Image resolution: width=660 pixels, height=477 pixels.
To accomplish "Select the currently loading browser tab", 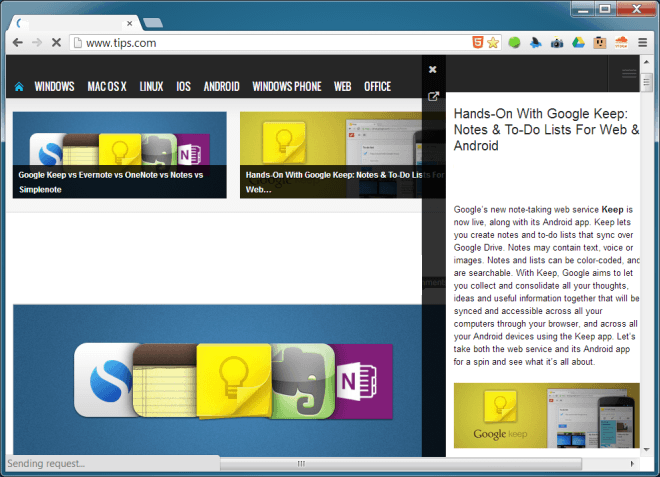I will [76, 23].
